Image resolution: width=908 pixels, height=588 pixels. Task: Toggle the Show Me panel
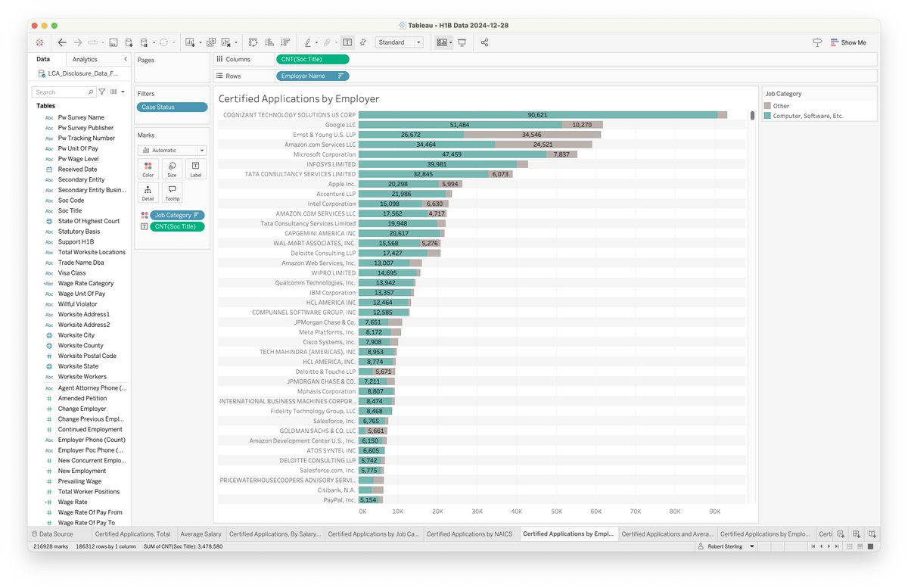848,43
